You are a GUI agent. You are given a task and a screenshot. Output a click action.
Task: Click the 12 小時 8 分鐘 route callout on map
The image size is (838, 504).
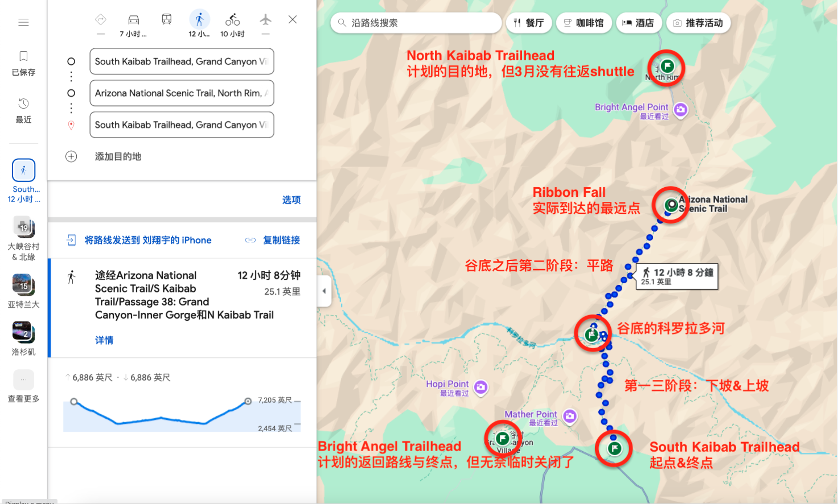click(x=677, y=276)
